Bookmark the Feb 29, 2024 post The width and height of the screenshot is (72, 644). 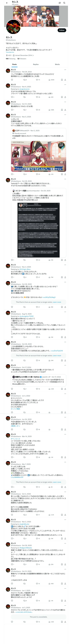point(62,80)
